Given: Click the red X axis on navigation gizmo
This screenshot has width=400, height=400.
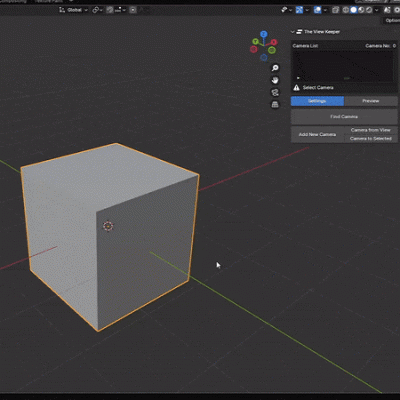Looking at the screenshot, I should point(274,42).
